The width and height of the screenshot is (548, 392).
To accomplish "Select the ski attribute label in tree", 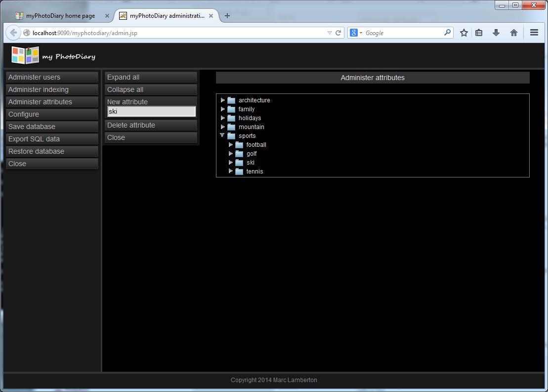I will pyautogui.click(x=251, y=163).
